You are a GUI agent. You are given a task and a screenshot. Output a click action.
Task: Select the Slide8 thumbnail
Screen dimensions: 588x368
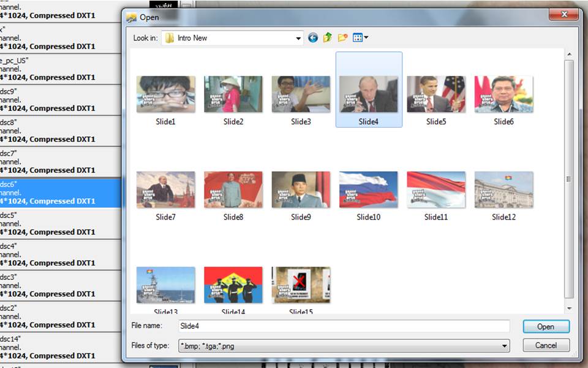233,190
